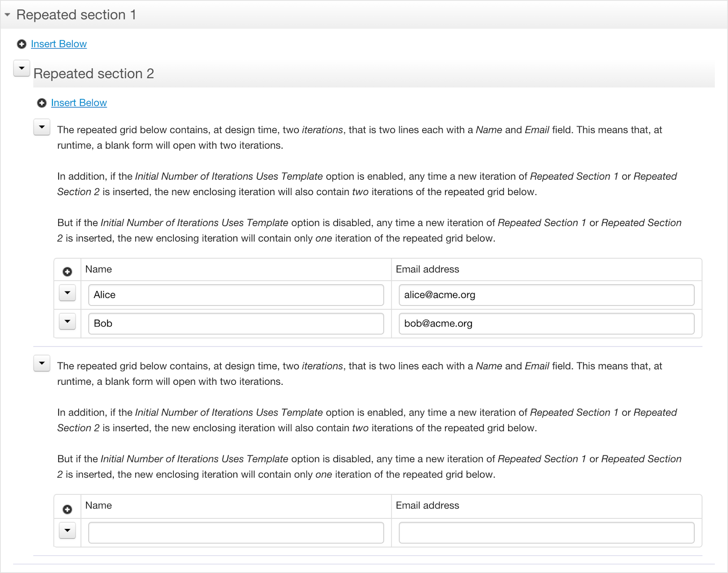Image resolution: width=728 pixels, height=573 pixels.
Task: Click plus icon in first grid header
Action: pos(67,272)
